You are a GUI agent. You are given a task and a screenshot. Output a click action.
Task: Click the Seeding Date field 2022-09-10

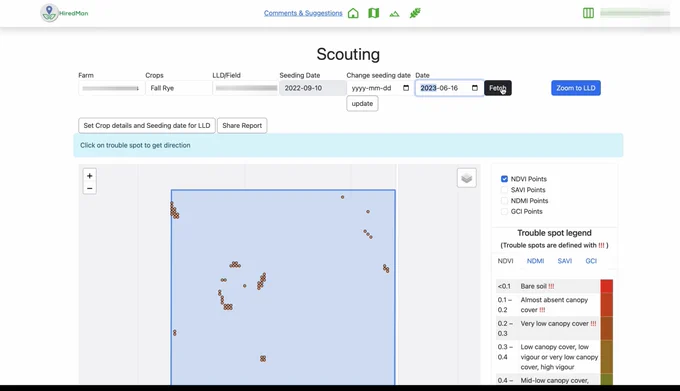[x=313, y=88]
